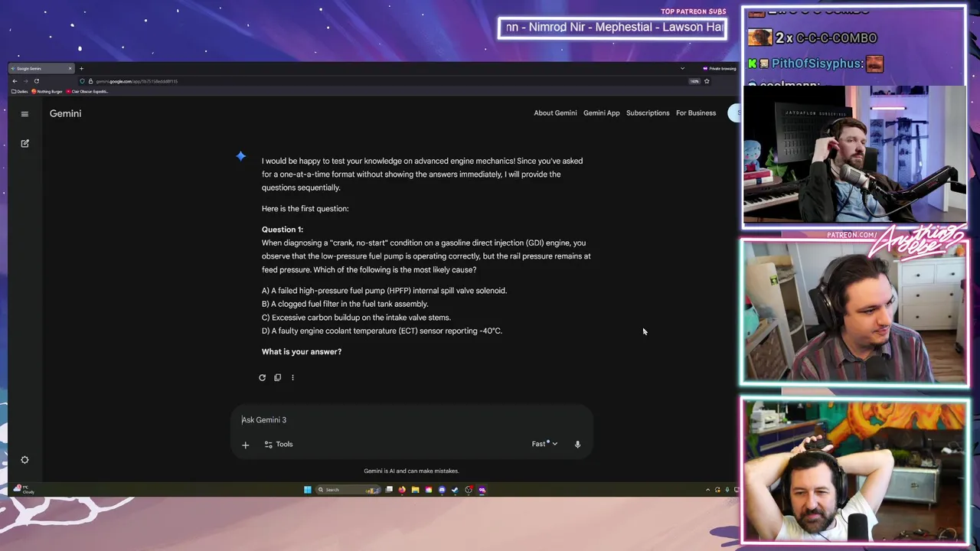Open the Dailies bookmarks folder
This screenshot has width=980, height=551.
click(x=19, y=92)
